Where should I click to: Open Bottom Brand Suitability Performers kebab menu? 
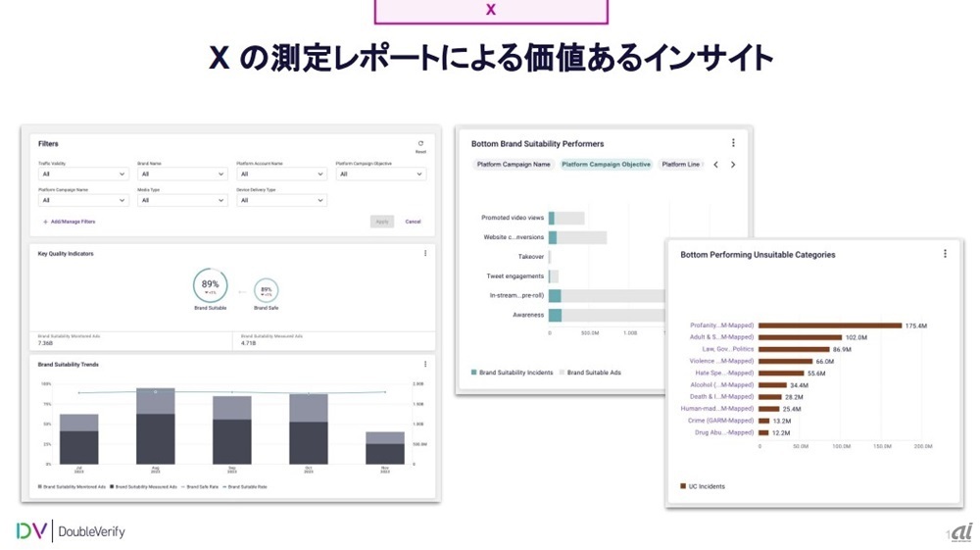click(733, 143)
